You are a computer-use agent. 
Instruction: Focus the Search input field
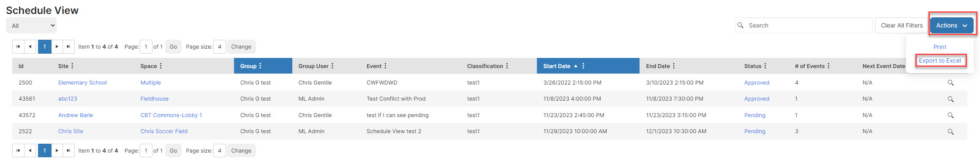804,25
